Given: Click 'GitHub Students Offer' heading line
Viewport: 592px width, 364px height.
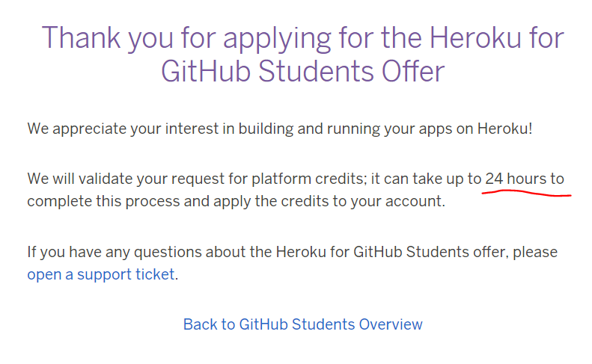Looking at the screenshot, I should point(303,72).
